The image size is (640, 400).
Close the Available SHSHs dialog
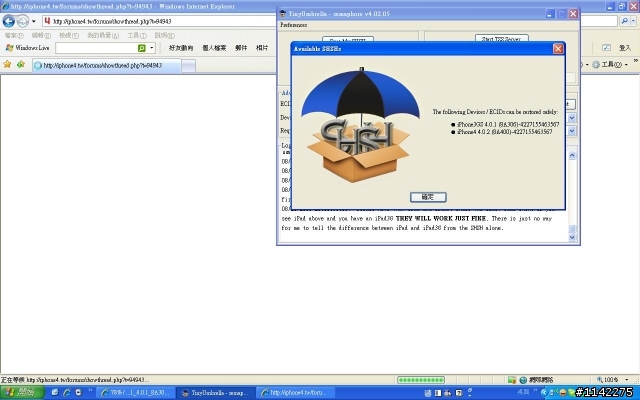(x=558, y=49)
